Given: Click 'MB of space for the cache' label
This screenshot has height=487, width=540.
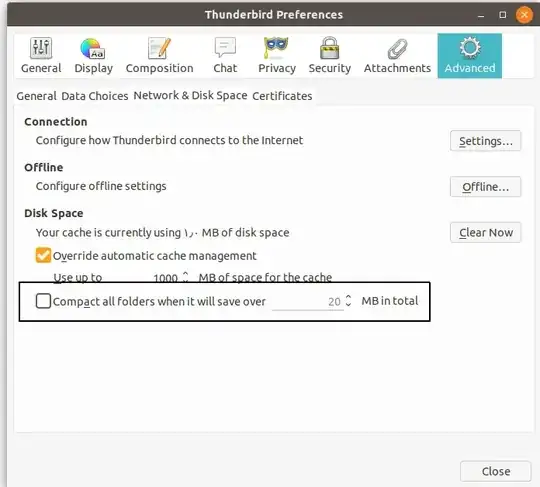Looking at the screenshot, I should point(265,277).
